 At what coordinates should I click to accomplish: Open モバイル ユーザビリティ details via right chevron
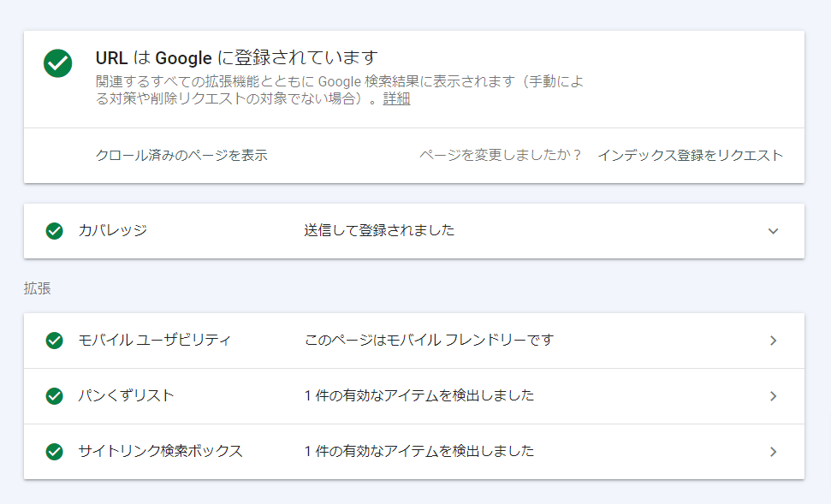click(x=773, y=341)
